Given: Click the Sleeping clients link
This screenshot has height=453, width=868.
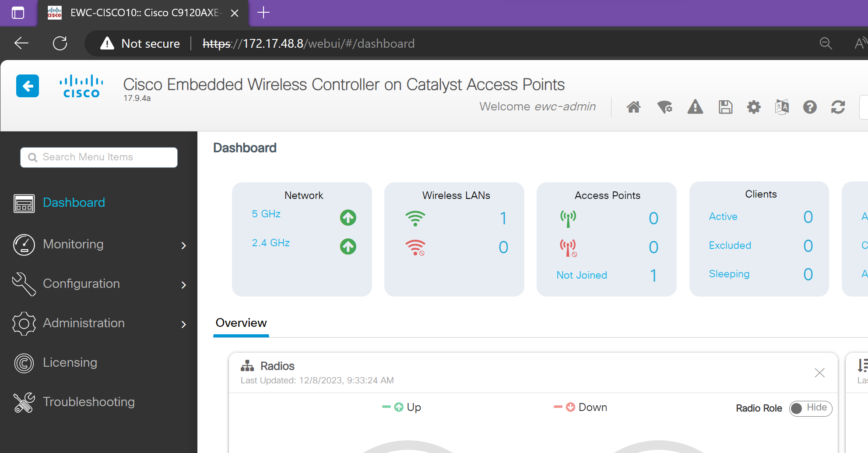Looking at the screenshot, I should [x=729, y=274].
